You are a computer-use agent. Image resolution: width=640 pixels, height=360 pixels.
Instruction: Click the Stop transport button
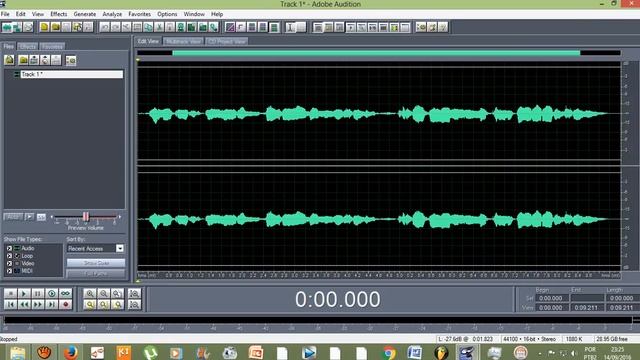tap(11, 293)
